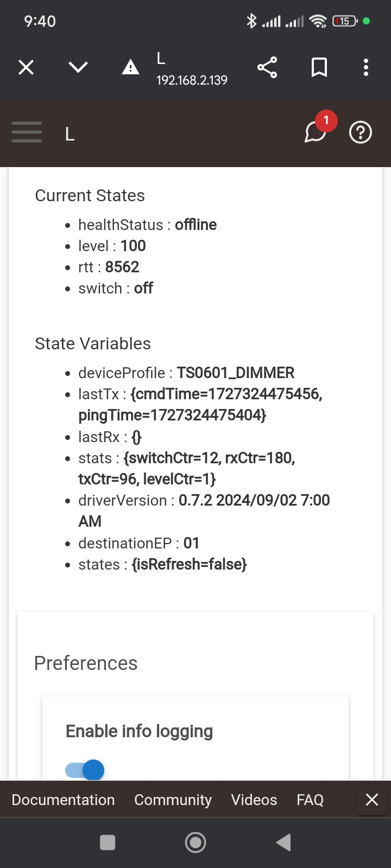Click the help question mark icon
The width and height of the screenshot is (391, 868).
[361, 132]
